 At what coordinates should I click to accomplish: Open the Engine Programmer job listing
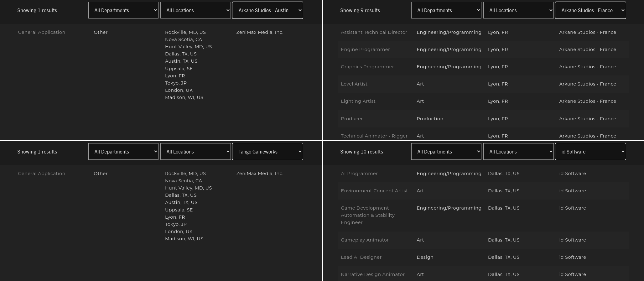pyautogui.click(x=365, y=49)
